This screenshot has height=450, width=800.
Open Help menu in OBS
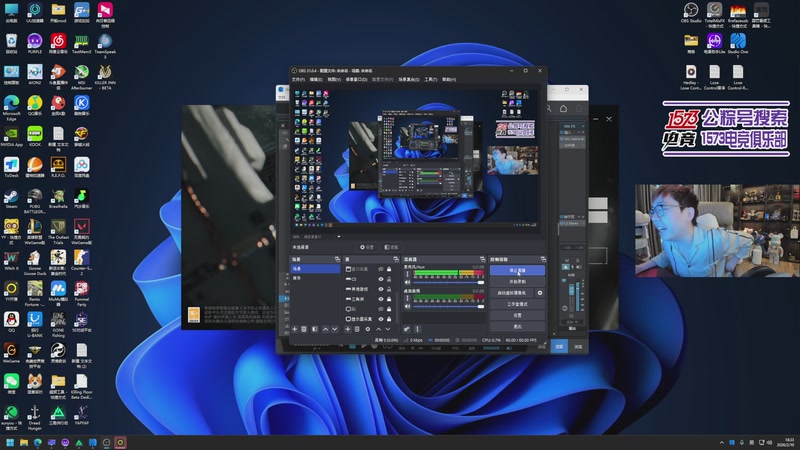[448, 80]
